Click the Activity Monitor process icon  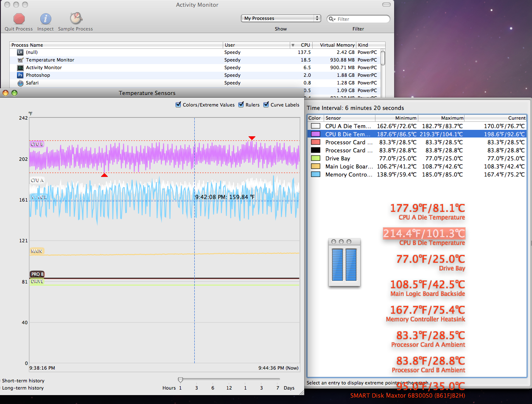tap(20, 67)
